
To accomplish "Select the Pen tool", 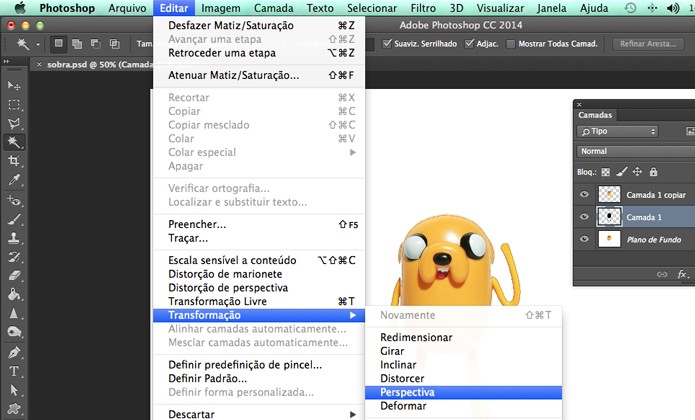I will point(14,353).
